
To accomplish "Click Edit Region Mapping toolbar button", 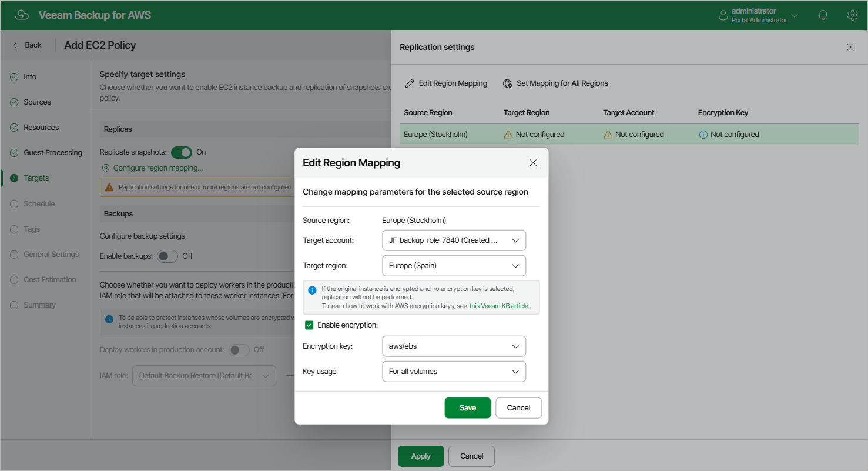I will pyautogui.click(x=446, y=83).
